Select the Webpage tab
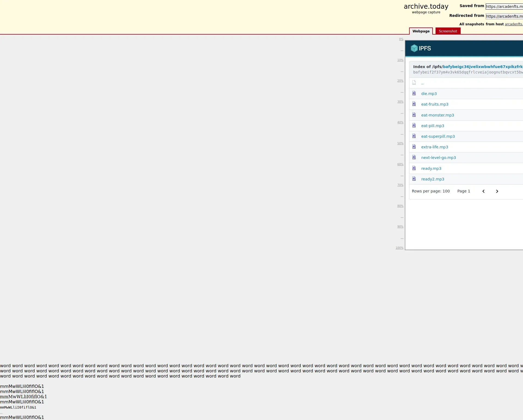Viewport: 523px width, 420px height. 421,31
